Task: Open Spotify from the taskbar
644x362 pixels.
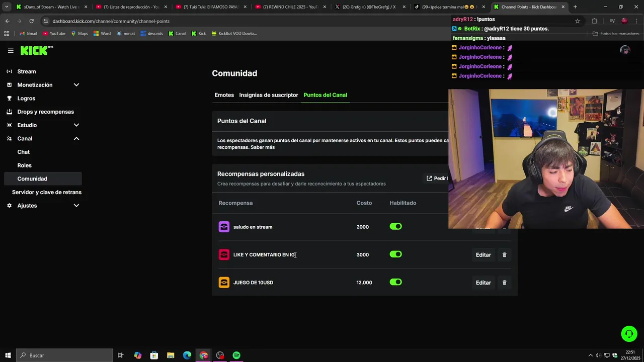Action: pyautogui.click(x=236, y=355)
